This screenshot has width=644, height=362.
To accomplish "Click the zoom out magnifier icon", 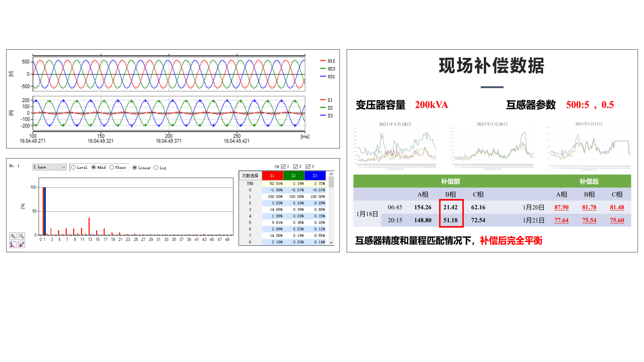I will pos(22,236).
